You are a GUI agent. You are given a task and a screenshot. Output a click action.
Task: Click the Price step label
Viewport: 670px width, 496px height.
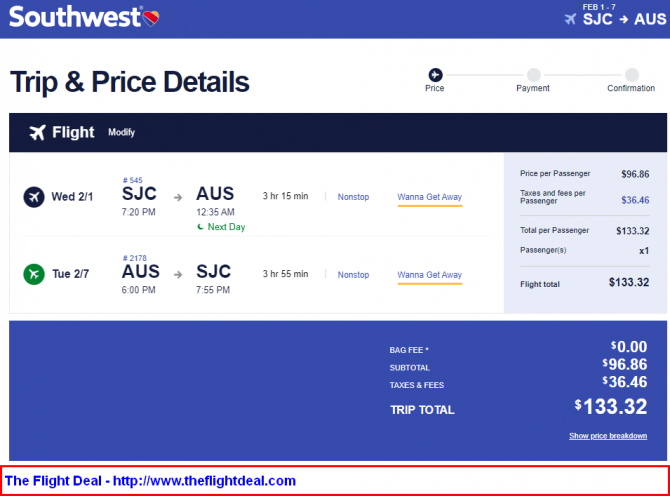coord(435,88)
